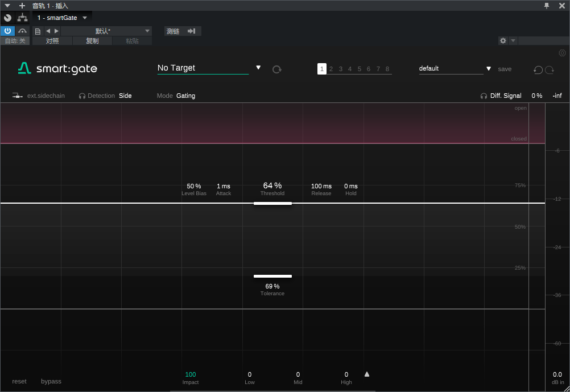
Task: Click the No Target profile field
Action: coord(203,68)
